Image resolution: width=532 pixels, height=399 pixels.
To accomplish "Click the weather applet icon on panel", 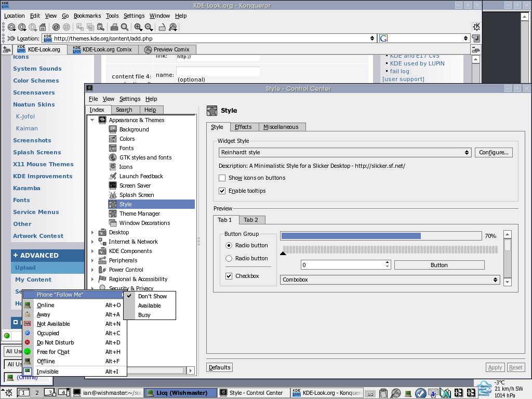I will (x=484, y=389).
